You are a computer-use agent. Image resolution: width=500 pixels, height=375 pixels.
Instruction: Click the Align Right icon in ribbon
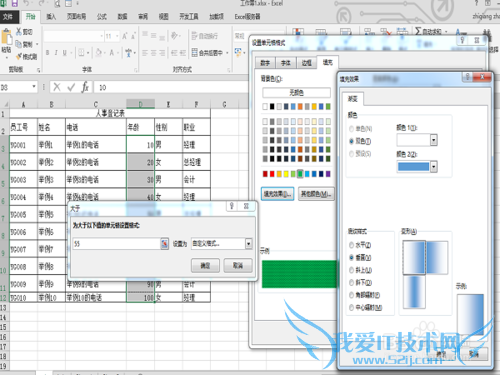[162, 53]
